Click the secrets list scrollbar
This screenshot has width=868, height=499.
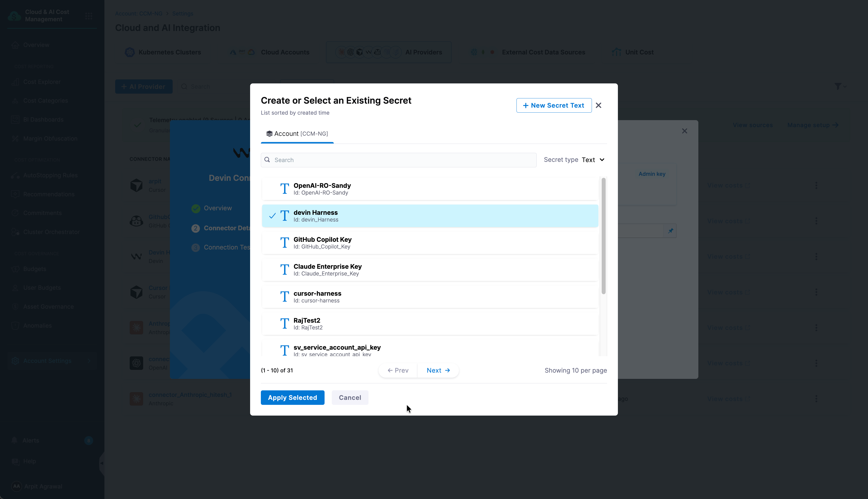[x=603, y=236]
